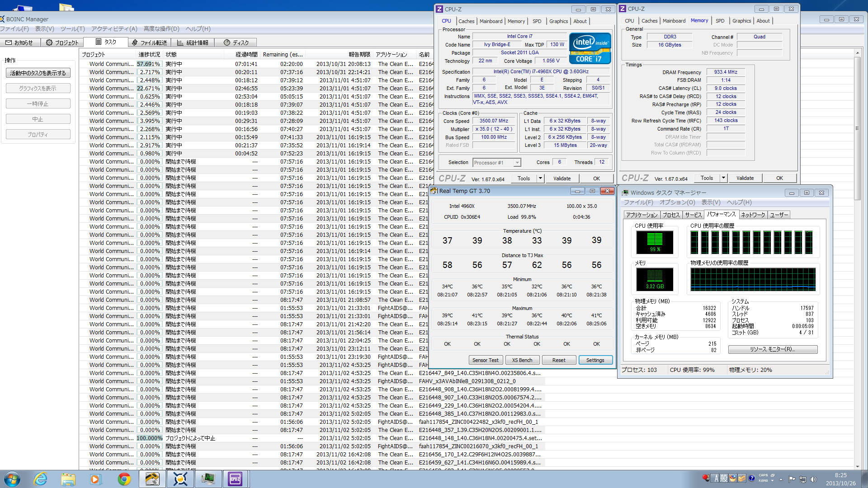Open 高度な操作 menu in BOINC Manager
The width and height of the screenshot is (868, 488).
pos(161,29)
